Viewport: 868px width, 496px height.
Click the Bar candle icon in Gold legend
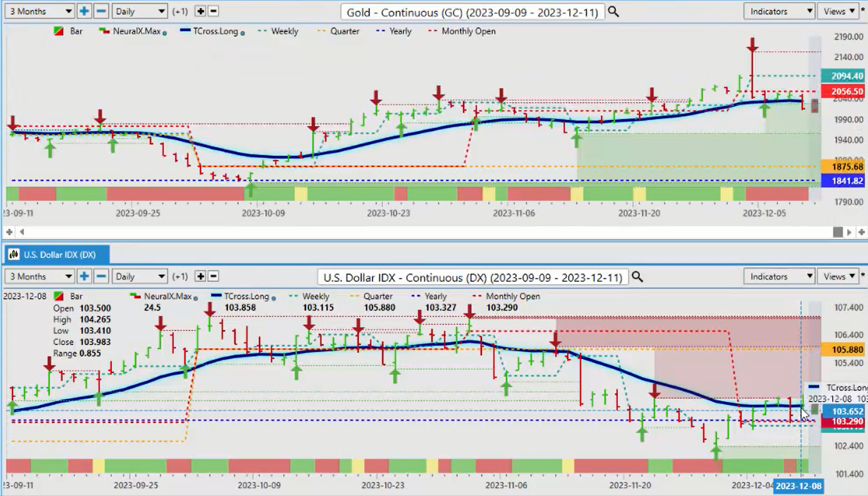tap(59, 31)
